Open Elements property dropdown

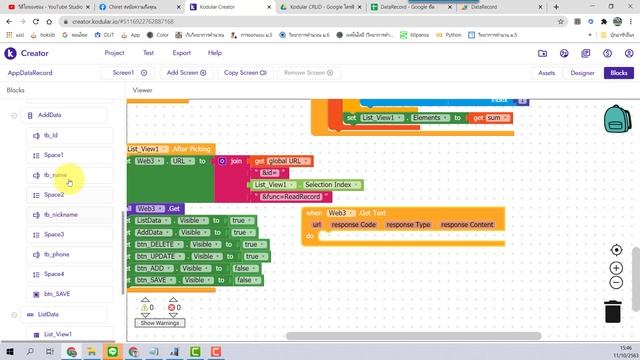click(x=445, y=118)
